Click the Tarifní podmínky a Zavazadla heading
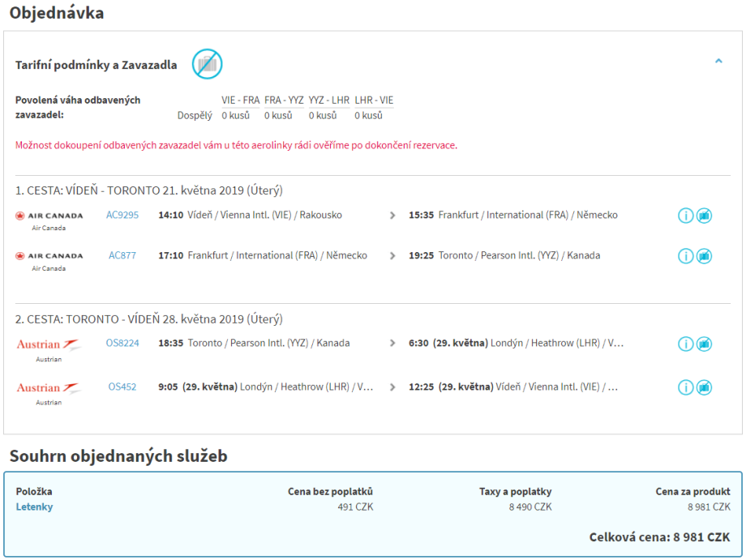This screenshot has width=746, height=560. pos(96,65)
